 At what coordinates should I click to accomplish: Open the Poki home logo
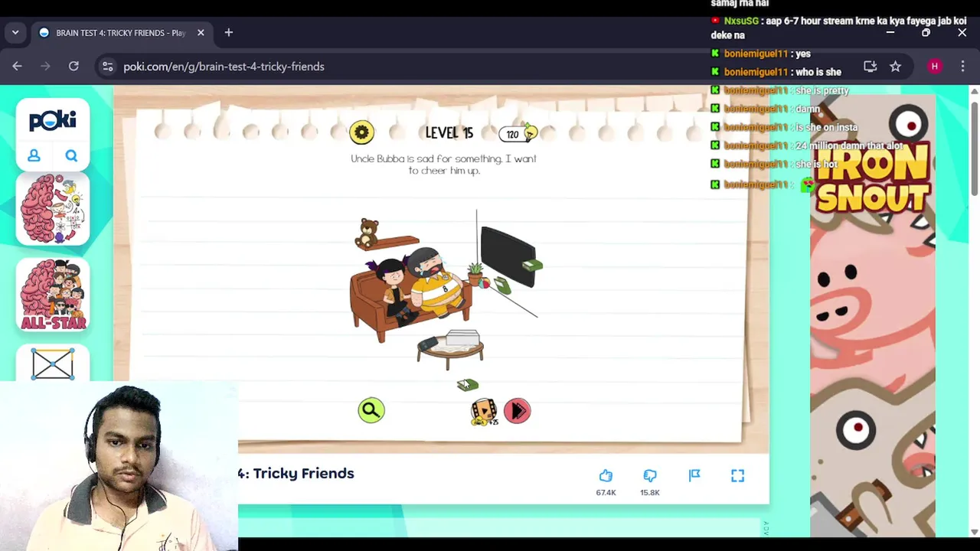[x=53, y=120]
